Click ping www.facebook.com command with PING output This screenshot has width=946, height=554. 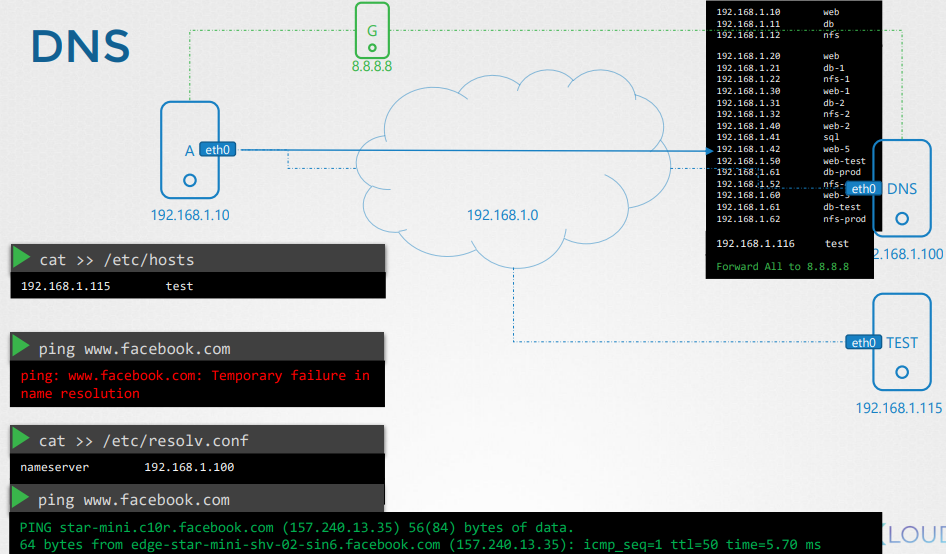[x=134, y=500]
